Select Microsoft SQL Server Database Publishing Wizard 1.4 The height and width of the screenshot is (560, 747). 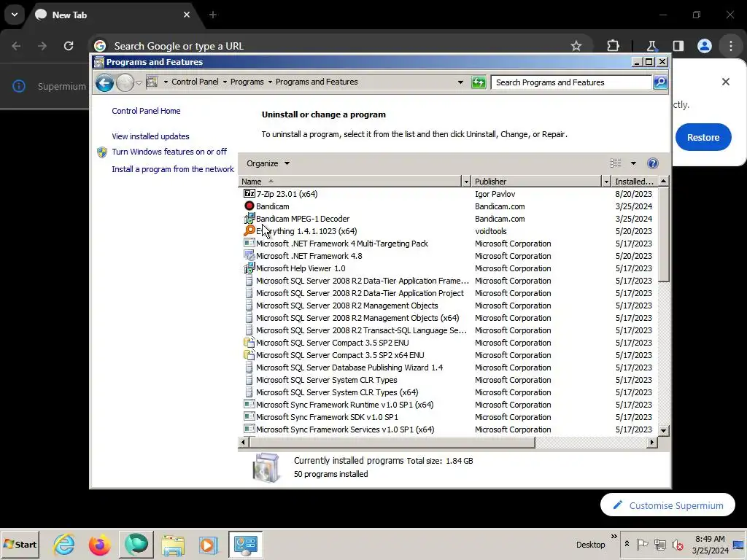point(448,367)
